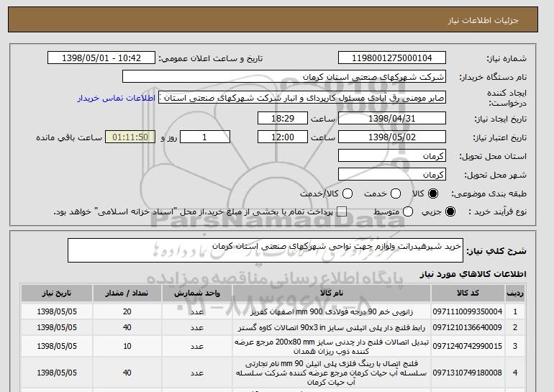Click the remaining time countdown 01:11:50
The width and height of the screenshot is (554, 392).
(x=130, y=137)
